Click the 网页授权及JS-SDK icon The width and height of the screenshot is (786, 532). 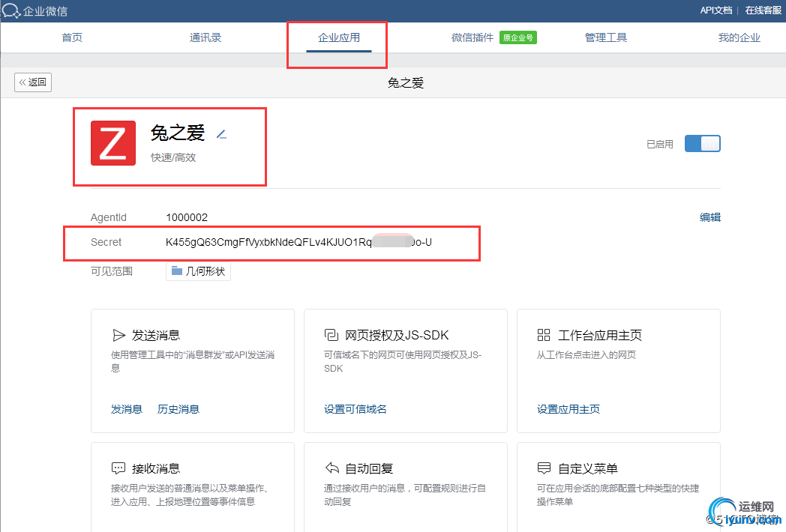click(x=331, y=335)
